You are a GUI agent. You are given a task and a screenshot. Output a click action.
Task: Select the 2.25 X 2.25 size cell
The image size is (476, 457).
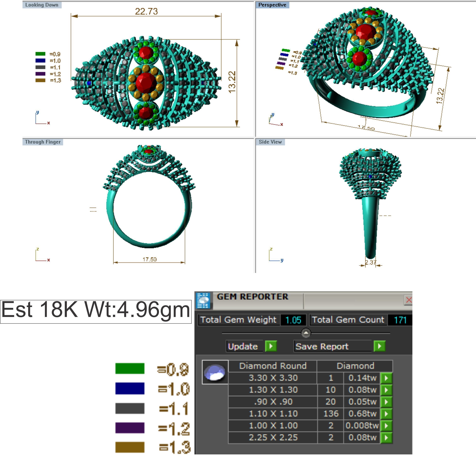coord(273,437)
